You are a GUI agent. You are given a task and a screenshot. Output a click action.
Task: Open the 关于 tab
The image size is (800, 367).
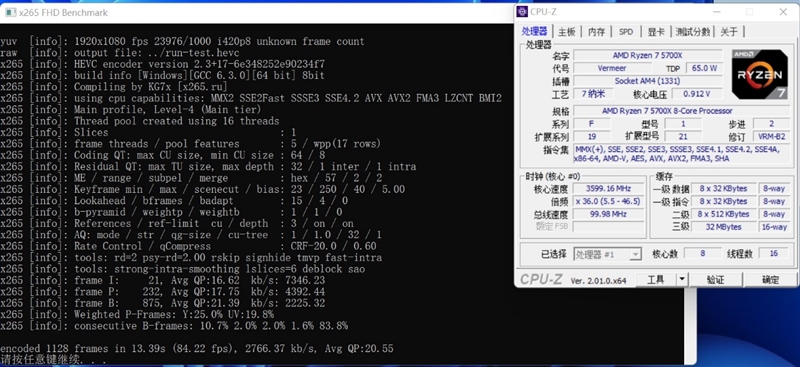tap(729, 32)
